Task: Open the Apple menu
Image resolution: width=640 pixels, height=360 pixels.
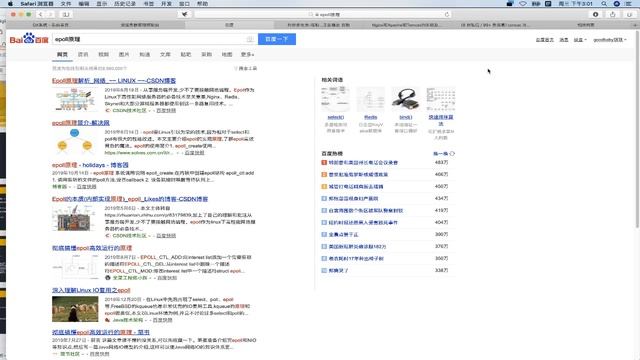Action: click(10, 4)
